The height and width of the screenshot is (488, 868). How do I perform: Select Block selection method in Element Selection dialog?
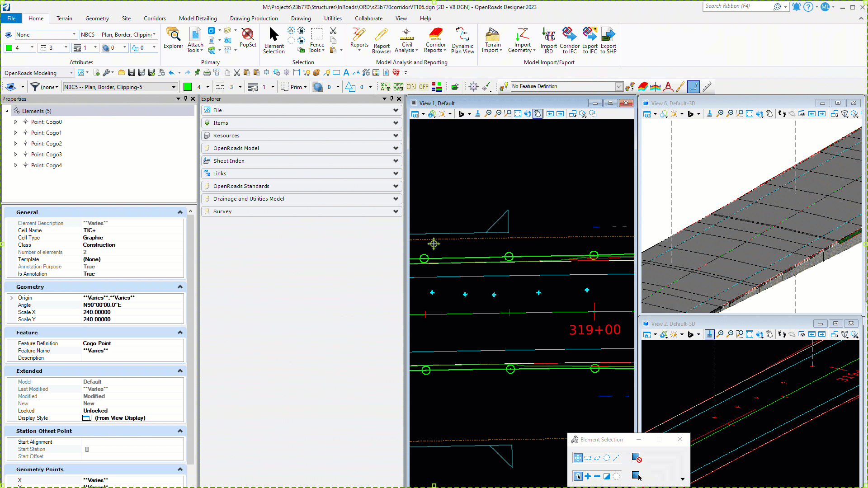[x=588, y=458]
